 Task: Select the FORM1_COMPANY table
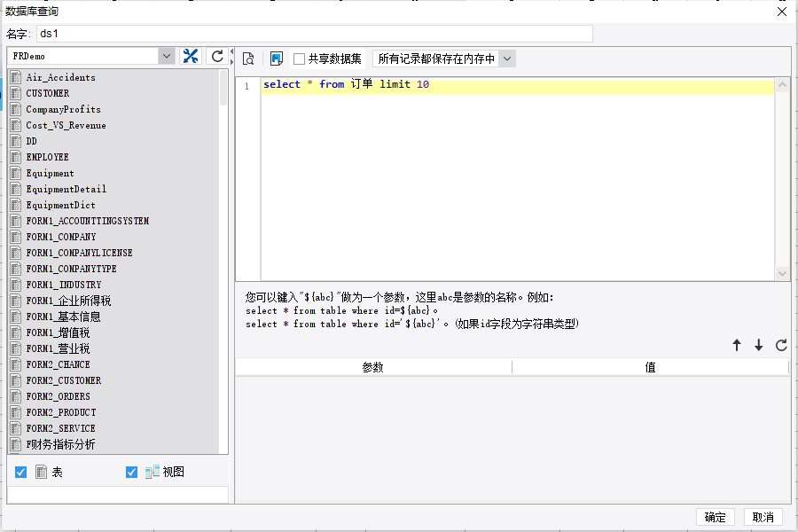61,237
